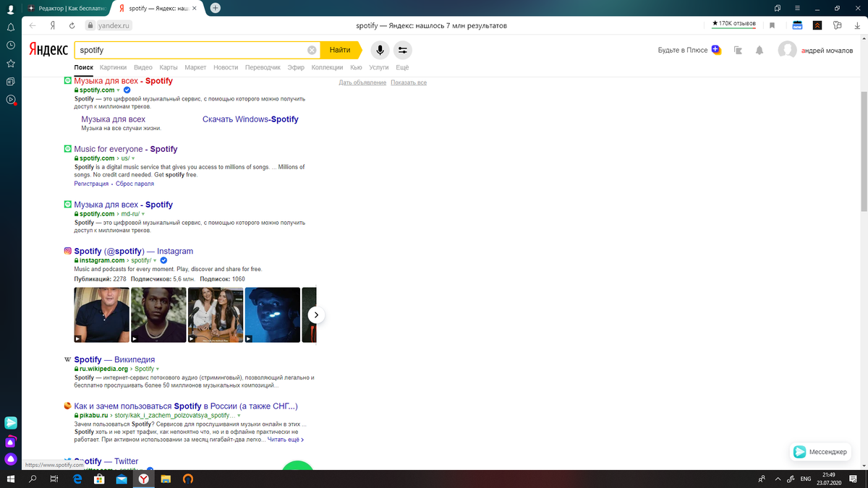Screen dimensions: 868x488
Task: Click the 'Яндекс' logo
Action: 49,50
